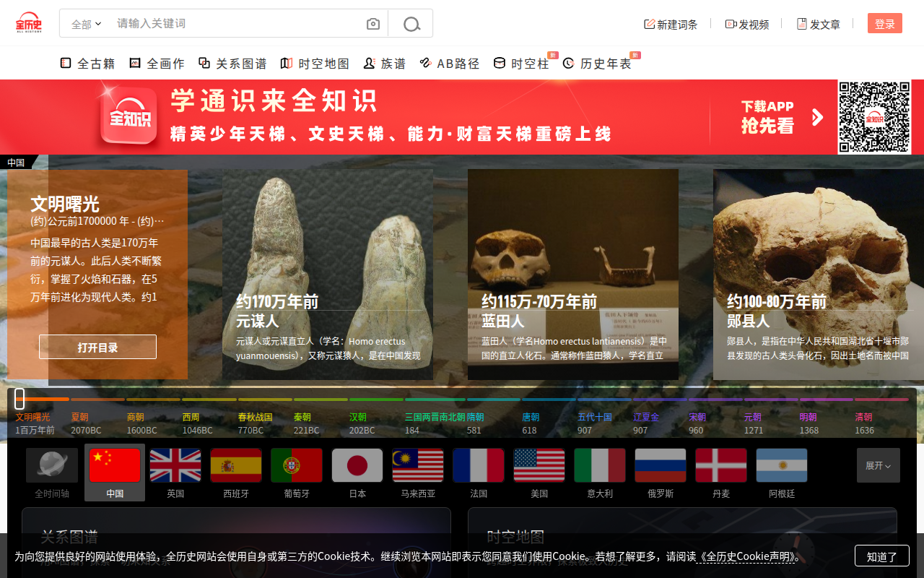Select 辽夏金 on timeline
The height and width of the screenshot is (578, 924).
click(646, 423)
